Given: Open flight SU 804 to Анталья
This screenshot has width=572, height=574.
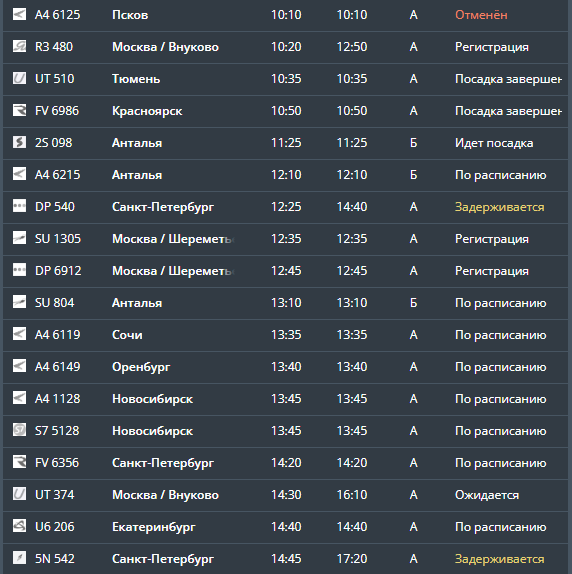Looking at the screenshot, I should click(55, 303).
